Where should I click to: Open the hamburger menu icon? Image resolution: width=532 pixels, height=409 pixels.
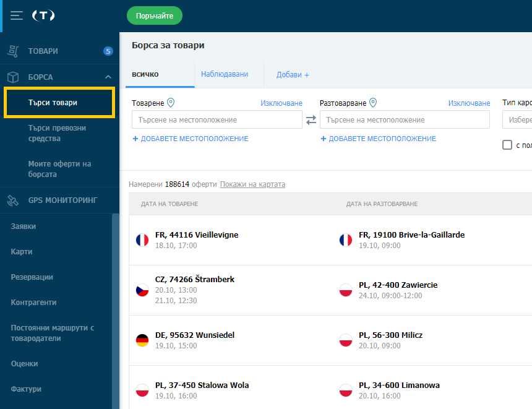click(16, 15)
